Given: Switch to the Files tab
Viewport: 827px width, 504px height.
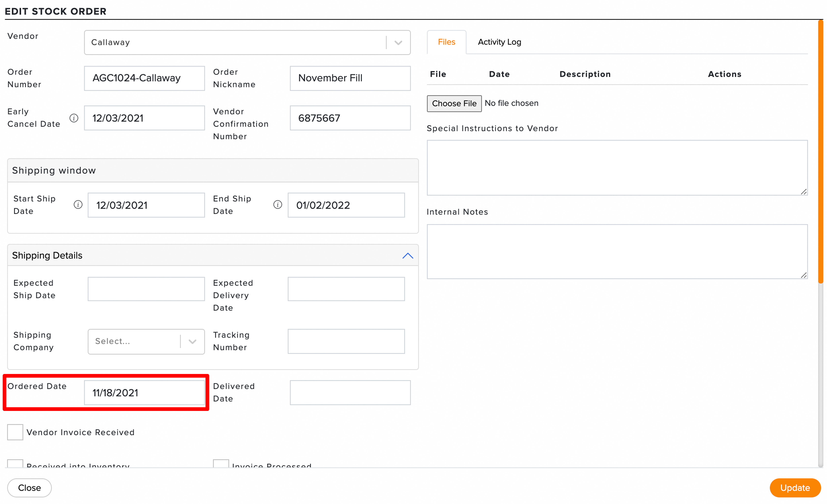Looking at the screenshot, I should click(x=446, y=42).
